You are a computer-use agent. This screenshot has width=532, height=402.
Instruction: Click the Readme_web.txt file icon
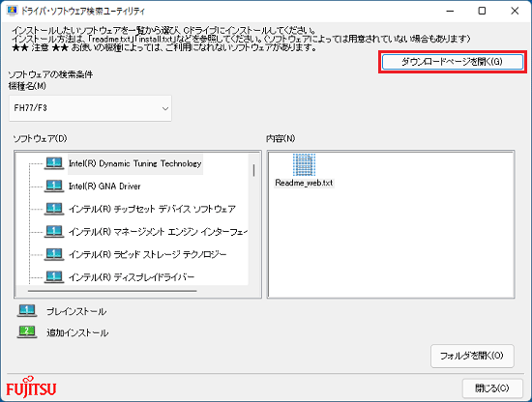click(x=304, y=164)
